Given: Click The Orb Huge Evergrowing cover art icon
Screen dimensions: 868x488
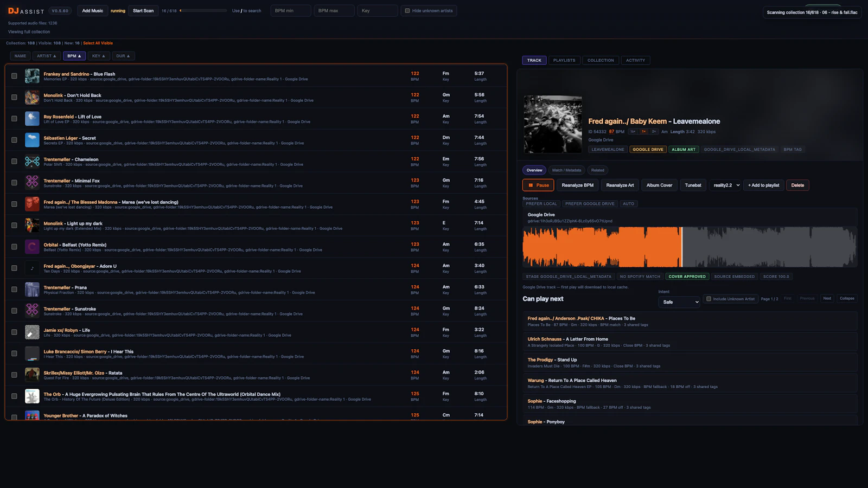Looking at the screenshot, I should coord(32,396).
